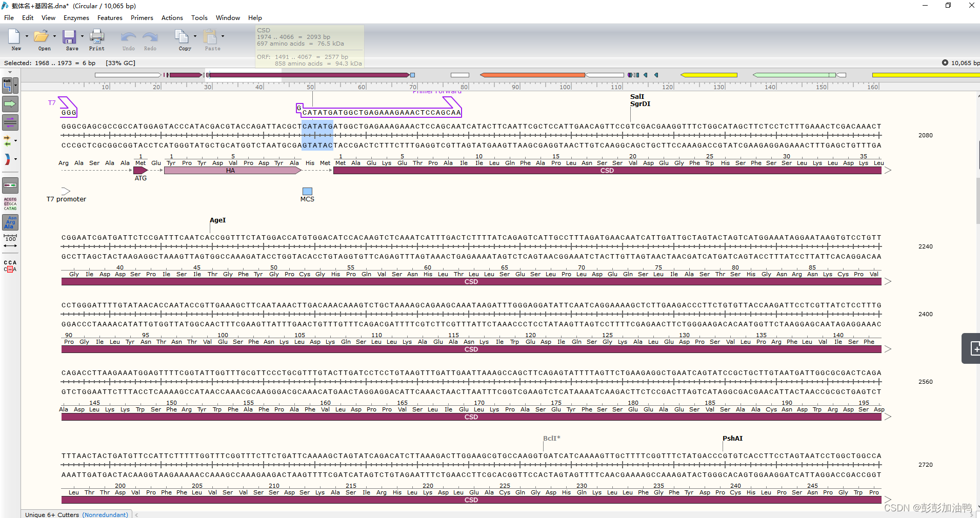Open the dropdown arrow beside the blue-red curved bar button

click(15, 159)
